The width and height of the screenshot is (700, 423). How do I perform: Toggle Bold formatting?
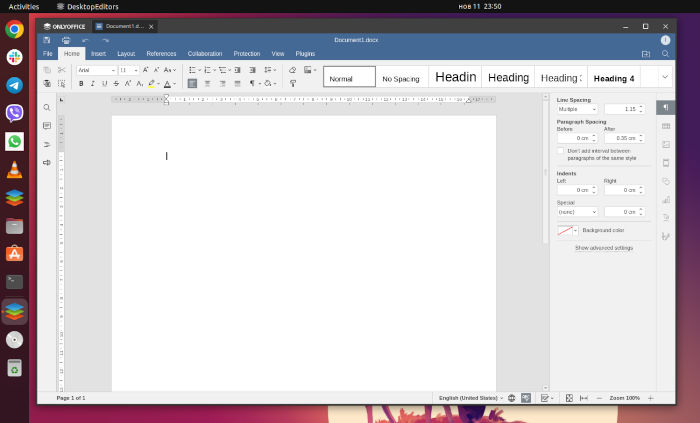click(x=81, y=83)
